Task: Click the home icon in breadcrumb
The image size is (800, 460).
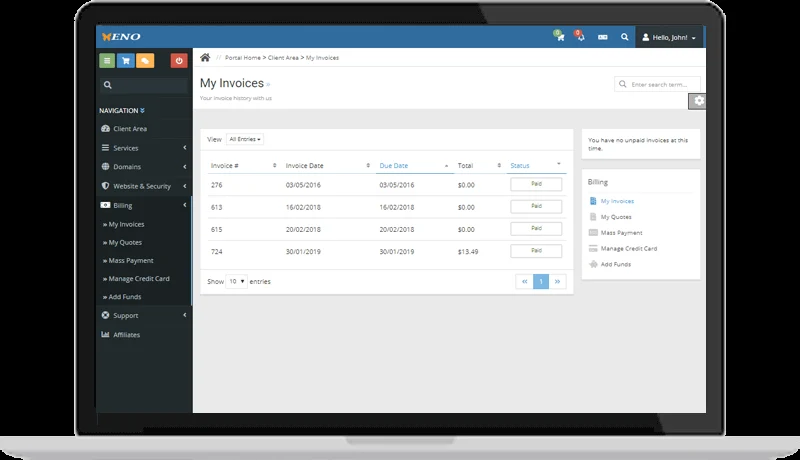Action: click(205, 57)
